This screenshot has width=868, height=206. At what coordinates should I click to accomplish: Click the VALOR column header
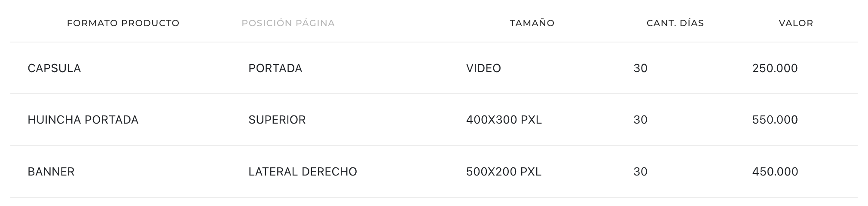pos(796,23)
